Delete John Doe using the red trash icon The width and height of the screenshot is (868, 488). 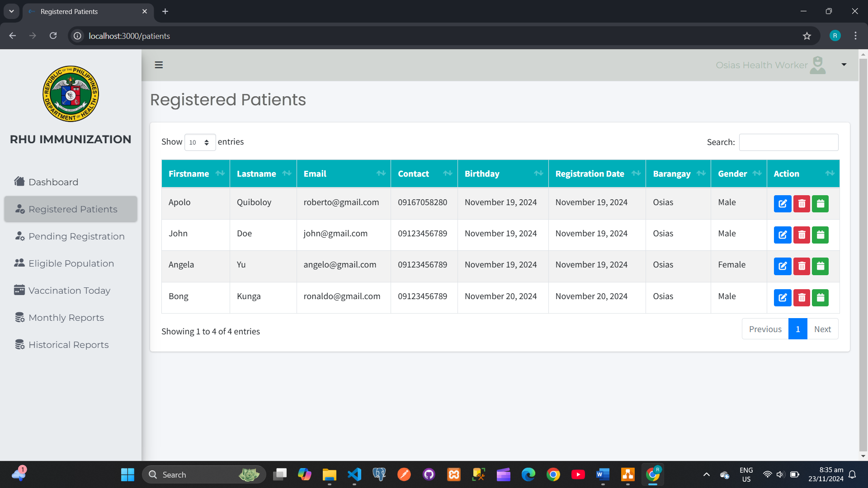coord(802,235)
